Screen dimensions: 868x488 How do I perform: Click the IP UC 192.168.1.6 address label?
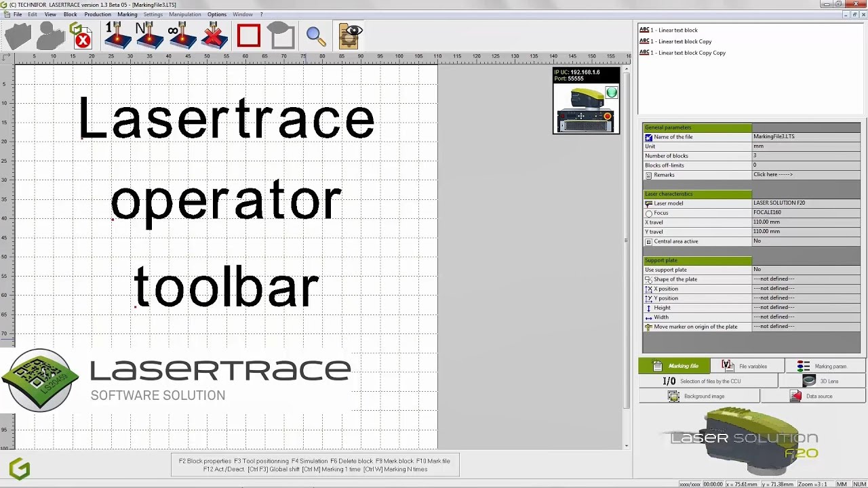click(577, 72)
